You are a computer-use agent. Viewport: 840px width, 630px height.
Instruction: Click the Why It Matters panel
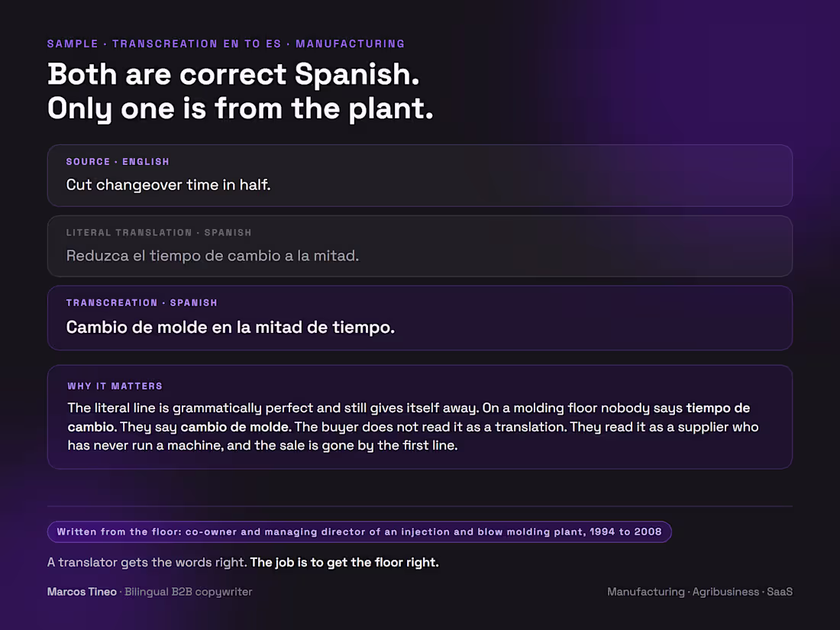tap(419, 417)
